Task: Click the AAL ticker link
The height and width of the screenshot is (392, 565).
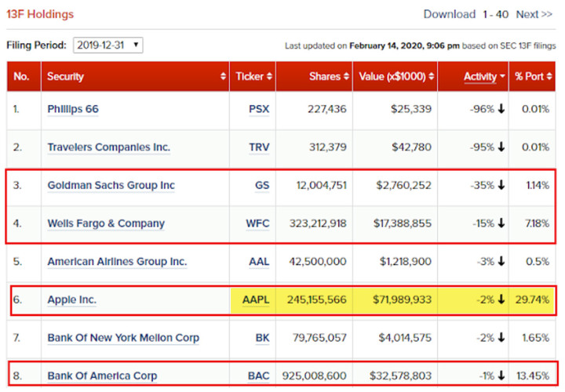Action: pos(259,262)
